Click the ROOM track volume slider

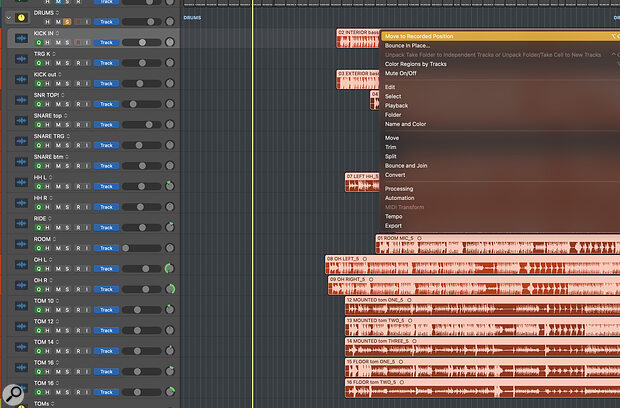tap(142, 248)
